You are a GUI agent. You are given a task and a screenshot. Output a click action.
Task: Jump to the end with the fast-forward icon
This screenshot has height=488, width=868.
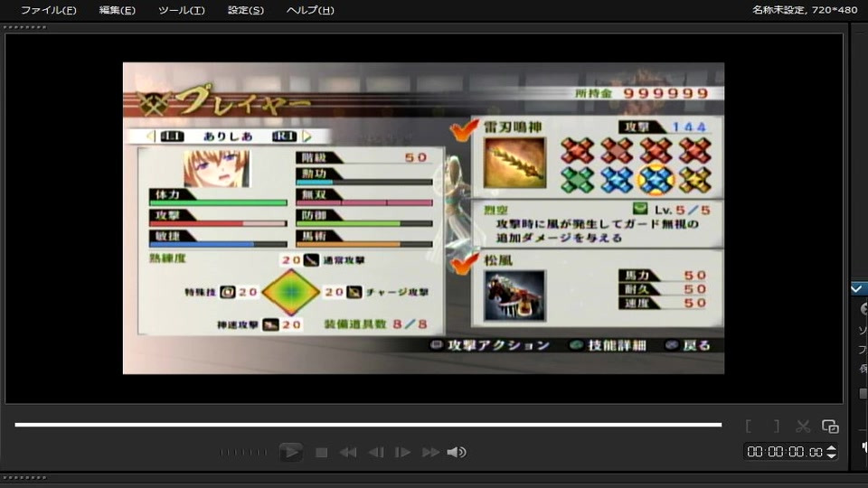(430, 453)
